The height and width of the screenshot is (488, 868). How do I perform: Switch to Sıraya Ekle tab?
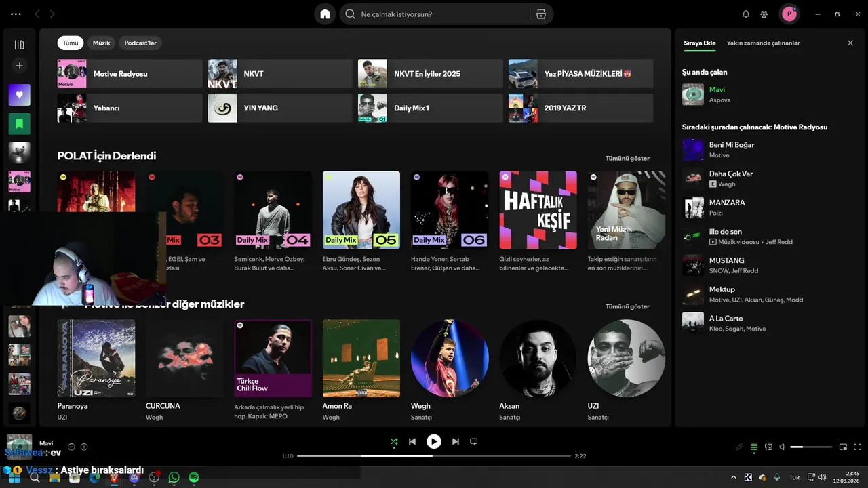(x=700, y=43)
